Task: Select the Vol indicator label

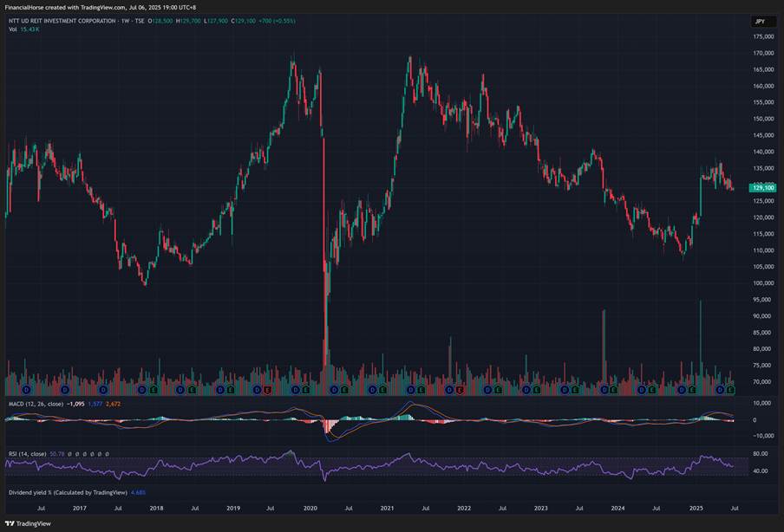Action: pos(12,29)
